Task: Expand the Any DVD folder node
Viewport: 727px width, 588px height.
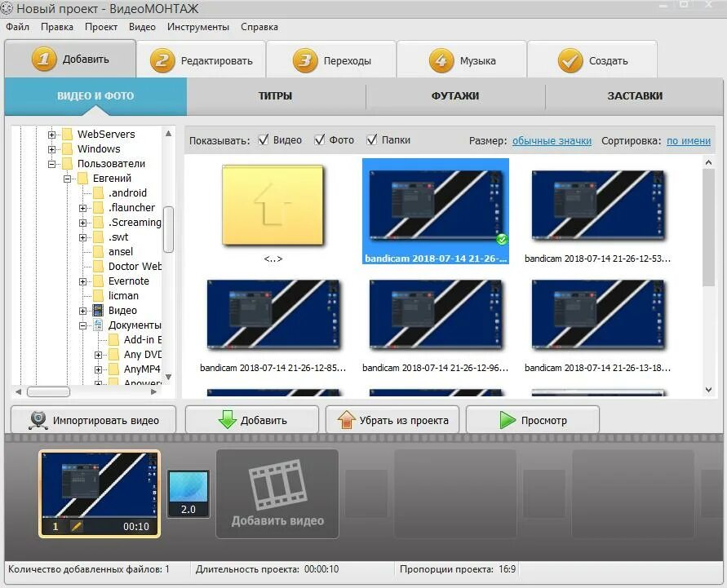Action: [x=98, y=355]
